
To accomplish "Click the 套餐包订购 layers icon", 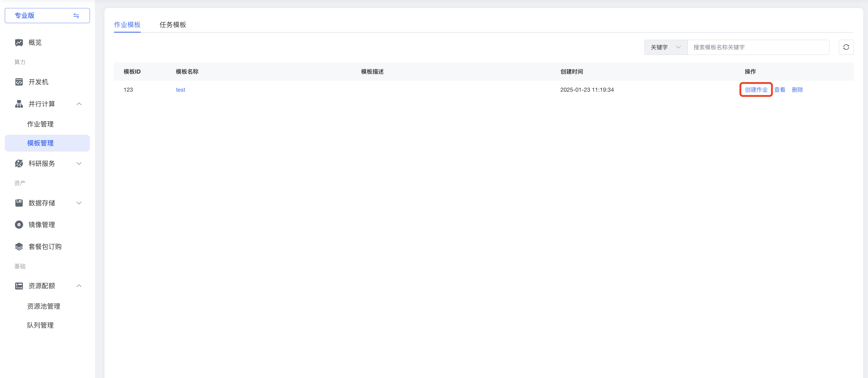I will (19, 247).
